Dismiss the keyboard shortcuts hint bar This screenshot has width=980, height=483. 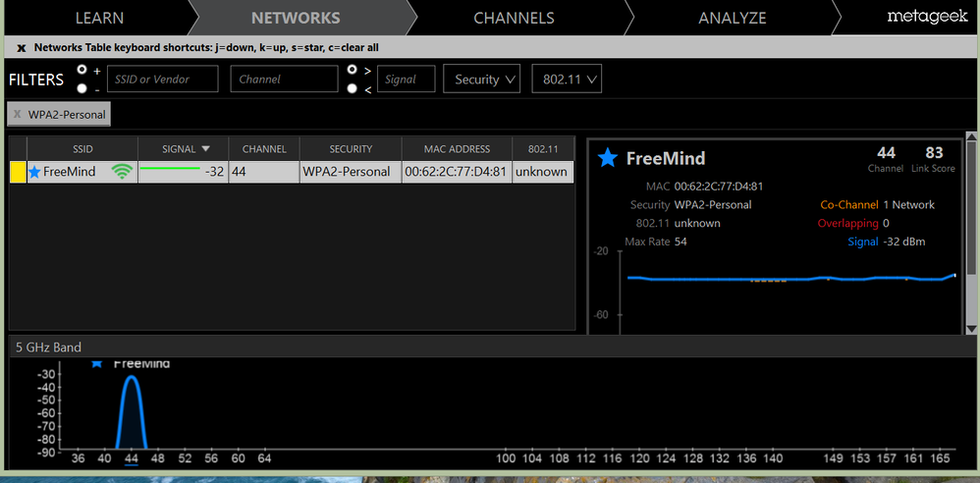(x=22, y=47)
